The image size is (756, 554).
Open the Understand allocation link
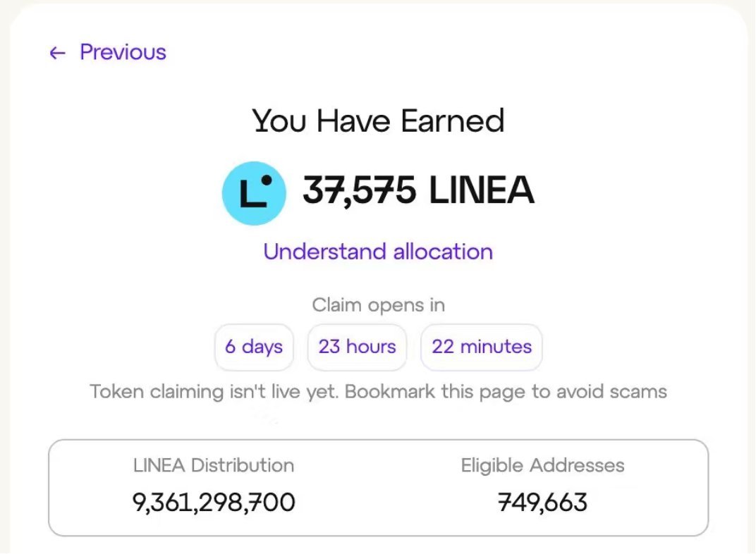click(x=379, y=252)
